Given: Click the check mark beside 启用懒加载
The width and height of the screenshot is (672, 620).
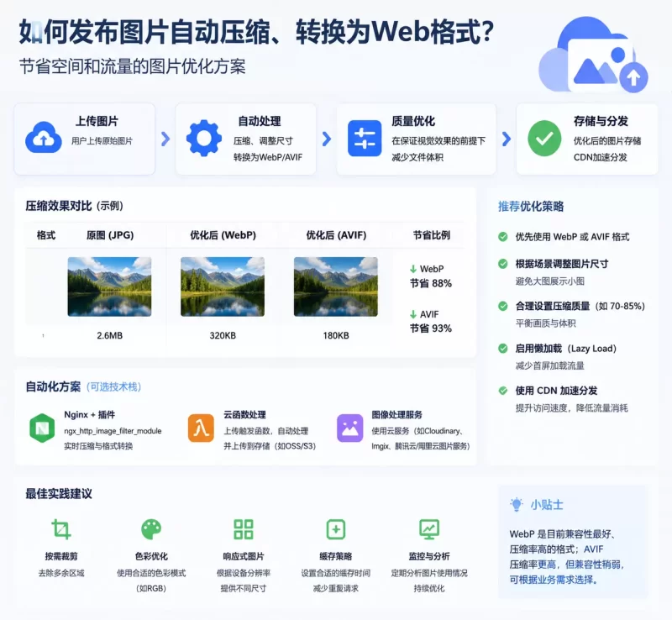Looking at the screenshot, I should click(x=503, y=349).
